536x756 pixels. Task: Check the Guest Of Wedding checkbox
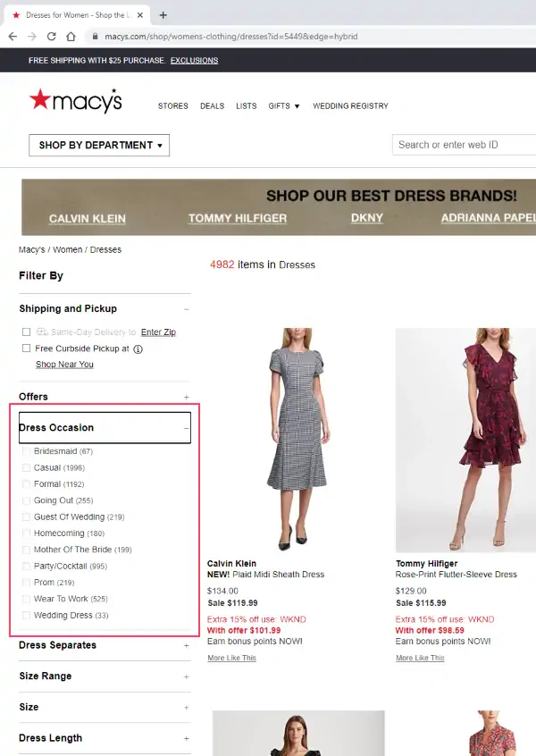click(x=27, y=517)
